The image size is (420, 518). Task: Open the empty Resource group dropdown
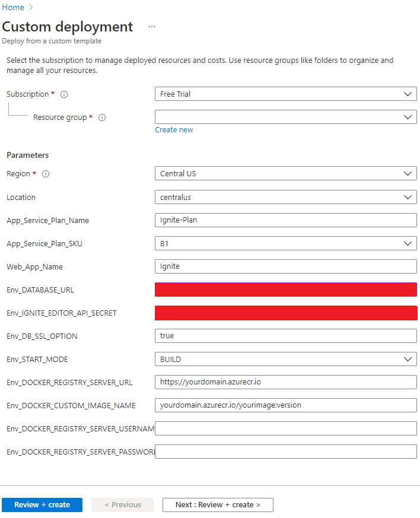point(285,117)
